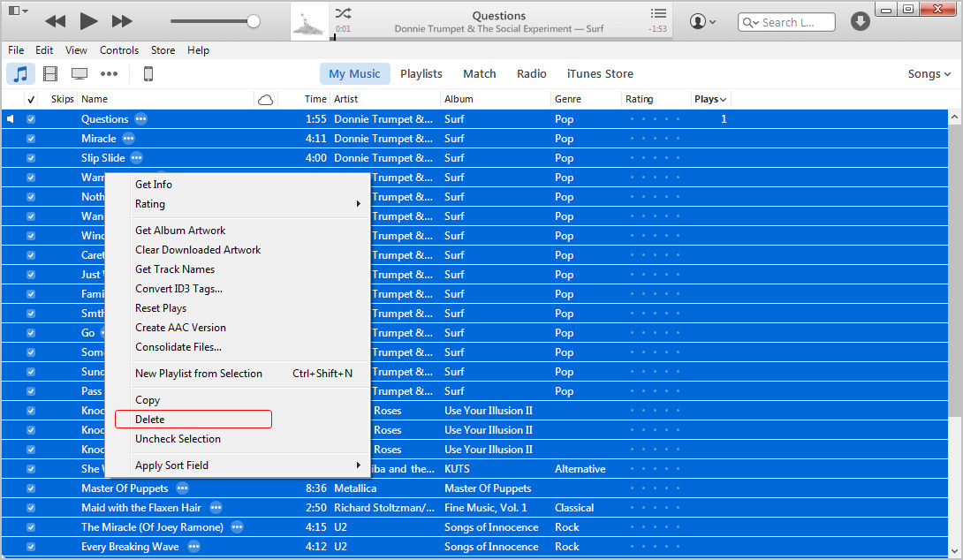Click the iCloud status column header icon
This screenshot has height=560, width=963.
coord(265,100)
